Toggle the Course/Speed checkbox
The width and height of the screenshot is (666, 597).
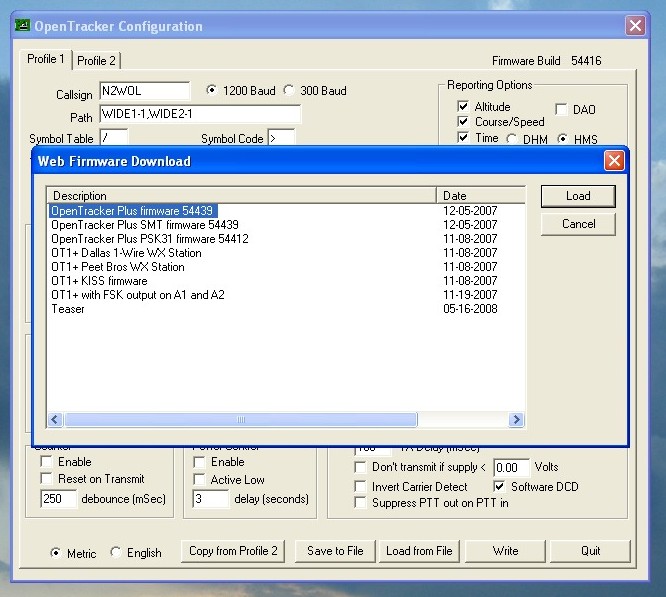coord(463,122)
